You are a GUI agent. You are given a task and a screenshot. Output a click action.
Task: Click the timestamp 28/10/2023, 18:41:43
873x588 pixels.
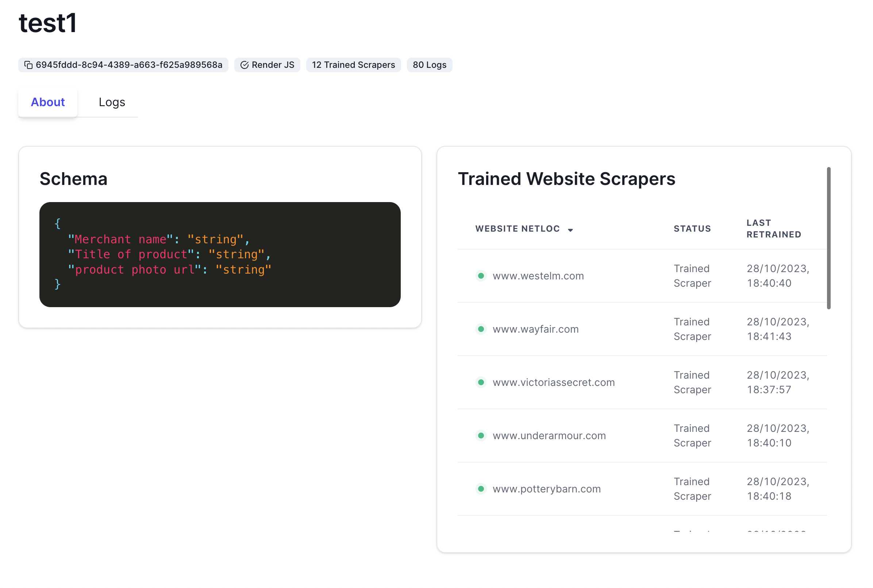778,329
